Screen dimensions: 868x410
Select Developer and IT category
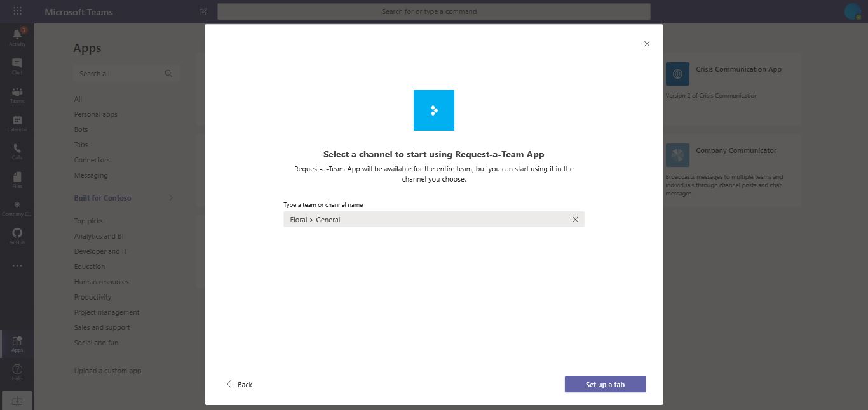pyautogui.click(x=101, y=251)
